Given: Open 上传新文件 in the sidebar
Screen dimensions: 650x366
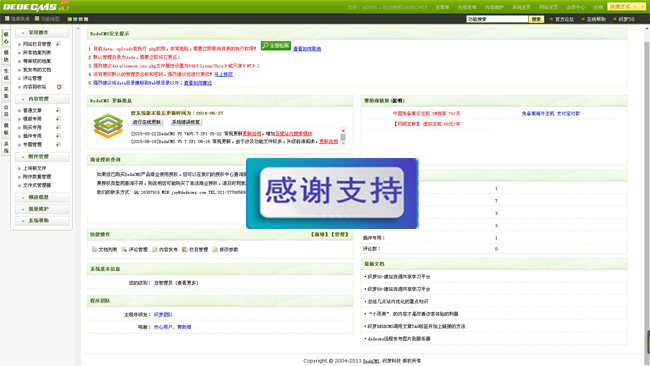Looking at the screenshot, I should tap(34, 168).
